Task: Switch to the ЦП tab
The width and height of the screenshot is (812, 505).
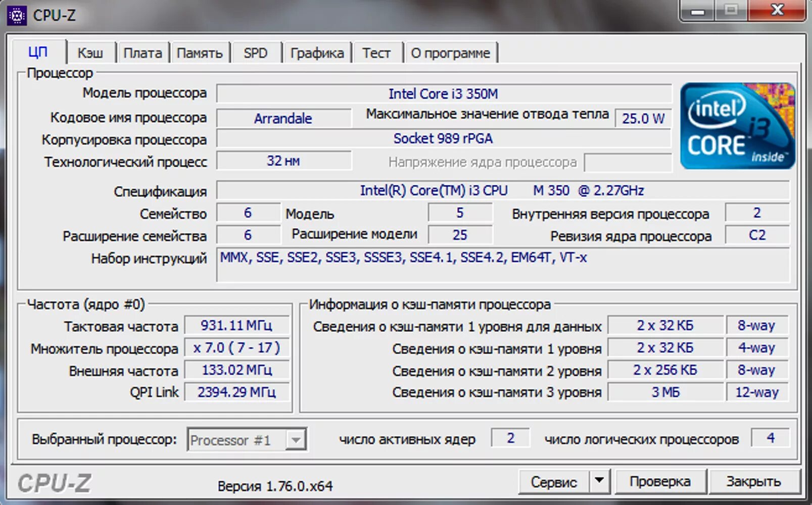Action: pyautogui.click(x=38, y=52)
